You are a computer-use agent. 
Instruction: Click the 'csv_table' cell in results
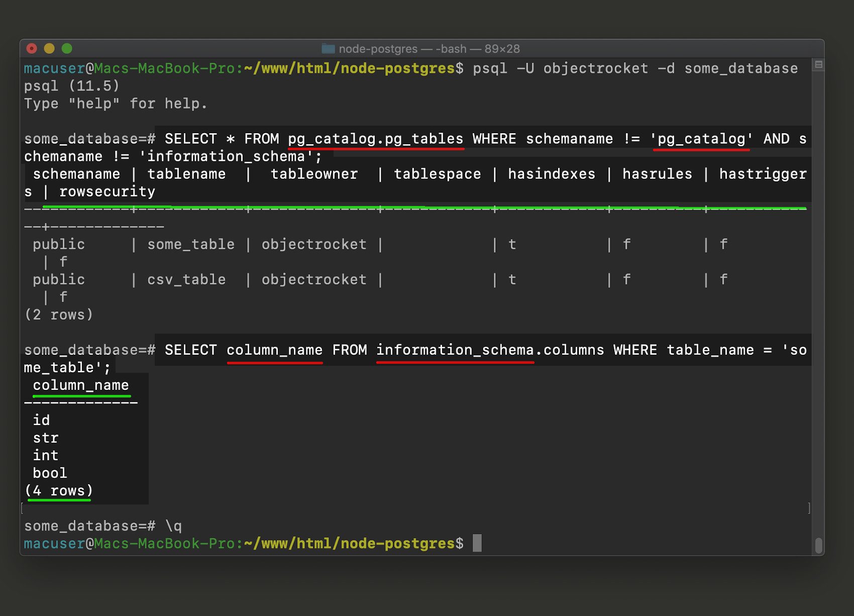point(186,280)
